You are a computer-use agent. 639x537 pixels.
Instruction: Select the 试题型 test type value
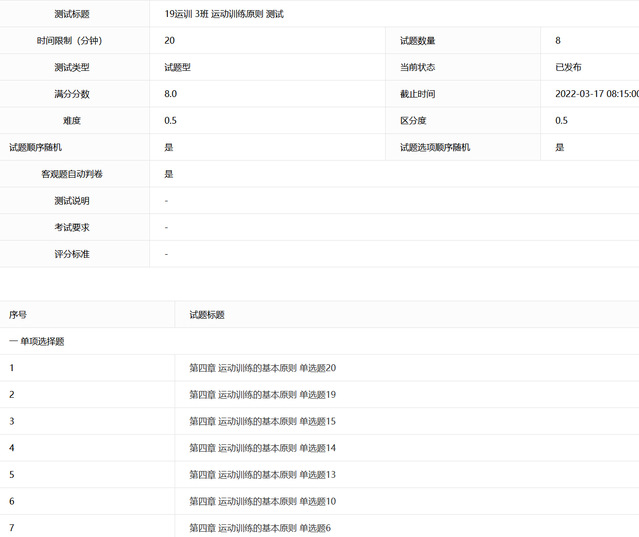coord(177,67)
